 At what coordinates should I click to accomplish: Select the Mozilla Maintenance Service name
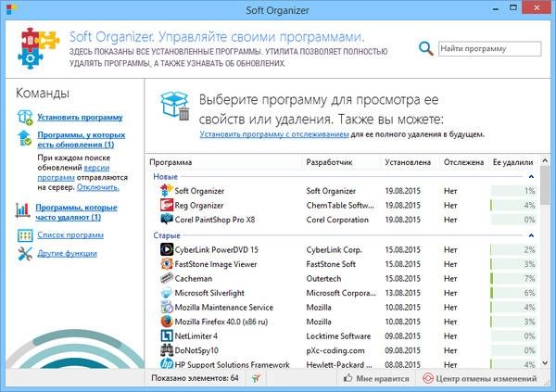tap(223, 308)
